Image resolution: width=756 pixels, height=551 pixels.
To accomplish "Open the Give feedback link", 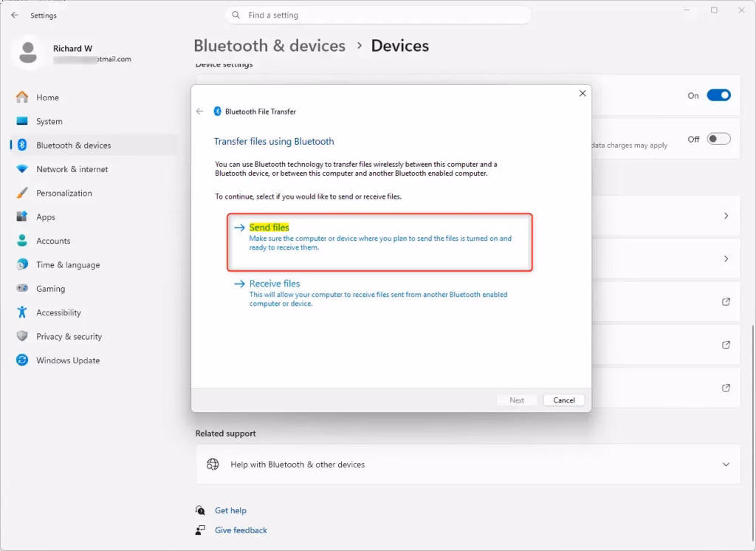I will click(241, 530).
